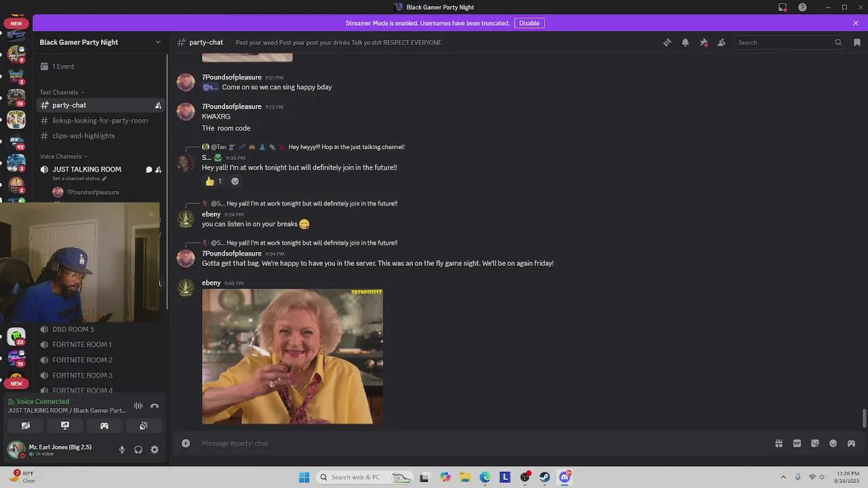Focus the channel Search field

789,42
